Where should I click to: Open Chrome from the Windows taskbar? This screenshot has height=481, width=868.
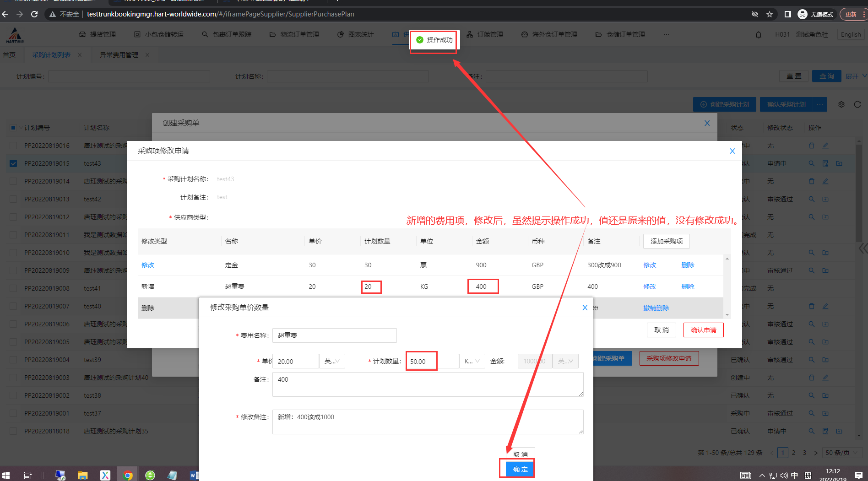[128, 475]
